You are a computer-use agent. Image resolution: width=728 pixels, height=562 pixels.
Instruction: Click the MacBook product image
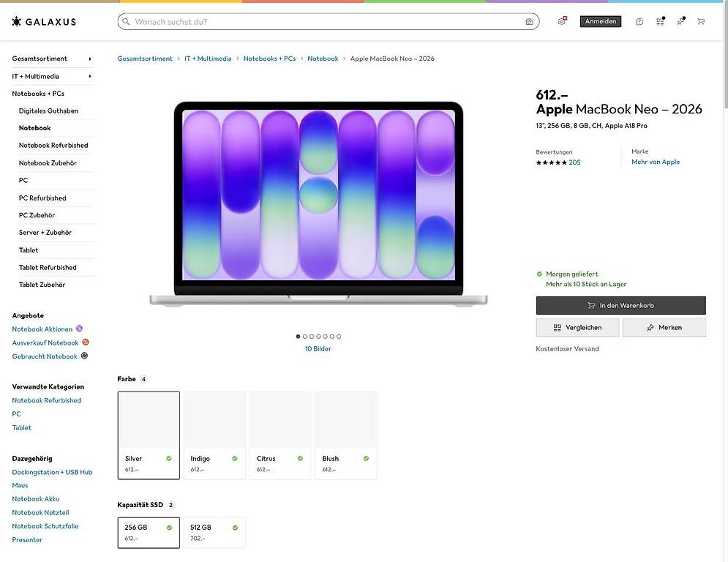(318, 204)
